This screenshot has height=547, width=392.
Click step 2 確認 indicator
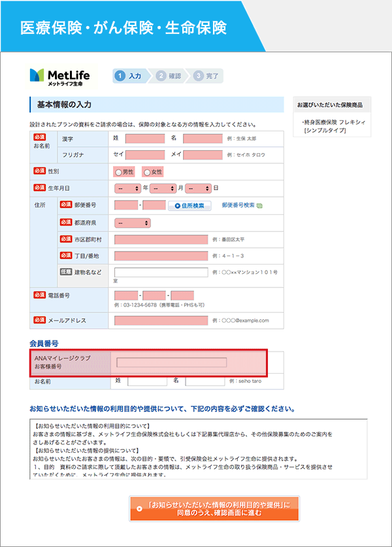[x=169, y=76]
